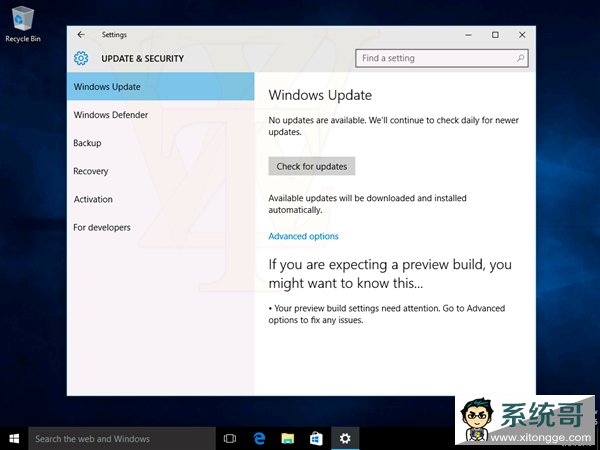Launch Microsoft Edge from the taskbar
The image size is (600, 450).
[x=259, y=439]
